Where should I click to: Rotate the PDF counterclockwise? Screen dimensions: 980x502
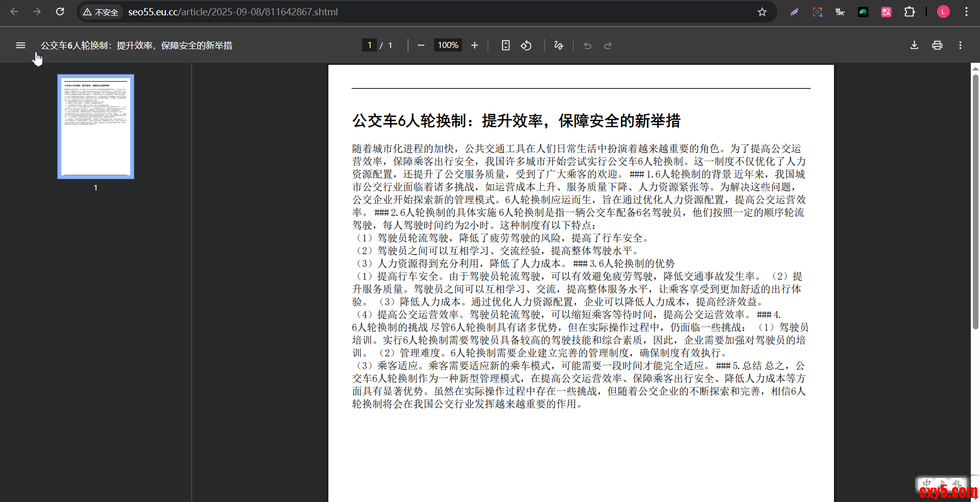[x=527, y=45]
